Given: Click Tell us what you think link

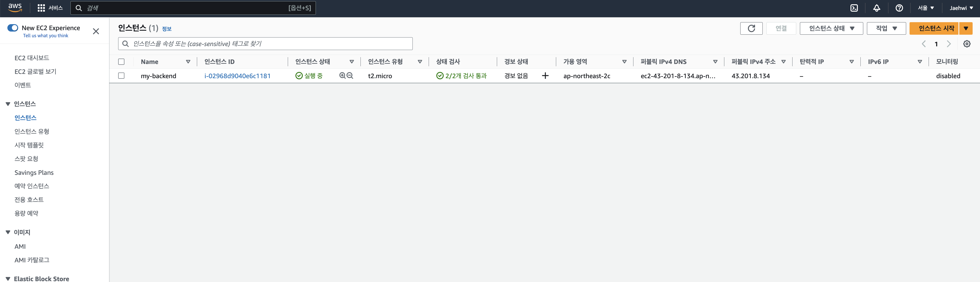Looking at the screenshot, I should (x=46, y=36).
